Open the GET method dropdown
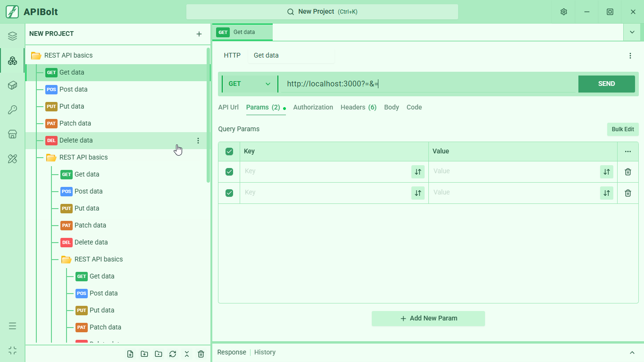 (250, 84)
